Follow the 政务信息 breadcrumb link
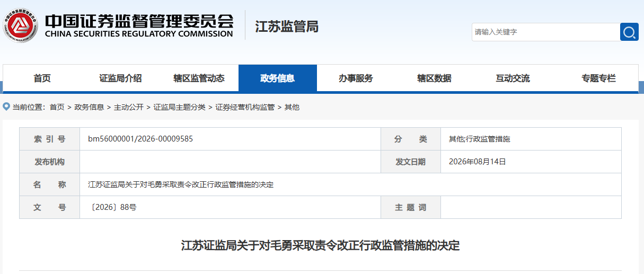 (89, 107)
